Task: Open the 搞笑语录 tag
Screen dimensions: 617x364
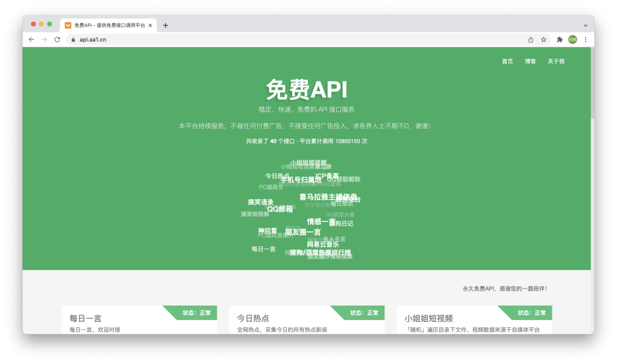Action: pos(260,202)
